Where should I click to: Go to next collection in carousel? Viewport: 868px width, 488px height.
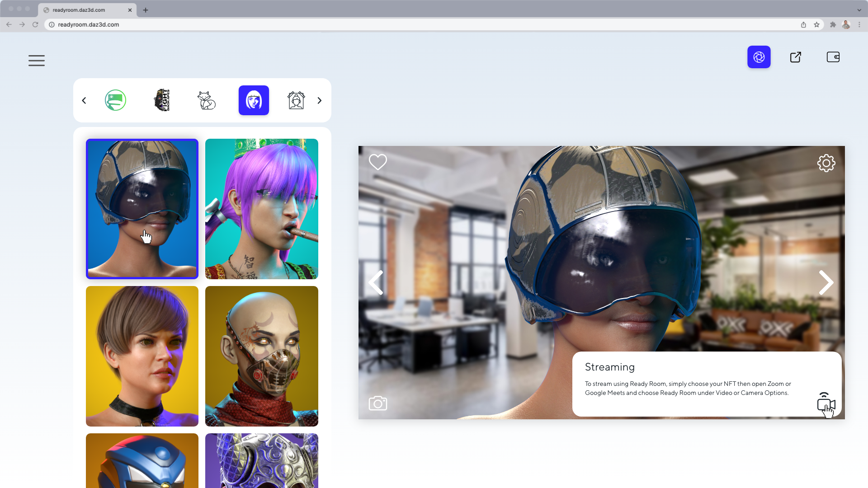pos(320,100)
